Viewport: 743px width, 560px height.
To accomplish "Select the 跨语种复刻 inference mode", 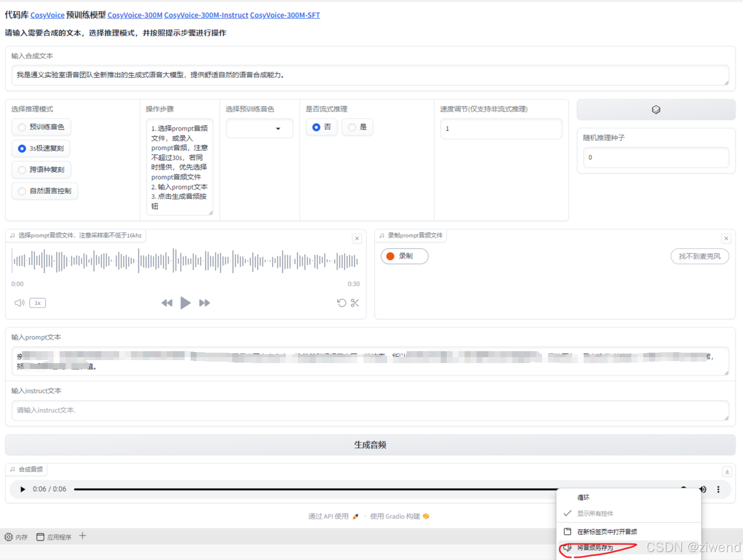I will click(41, 170).
